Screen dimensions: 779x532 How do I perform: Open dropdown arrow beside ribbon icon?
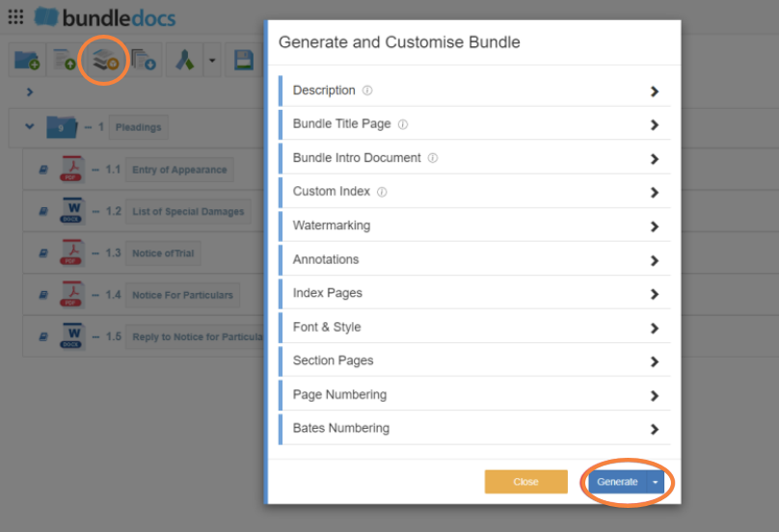point(212,61)
